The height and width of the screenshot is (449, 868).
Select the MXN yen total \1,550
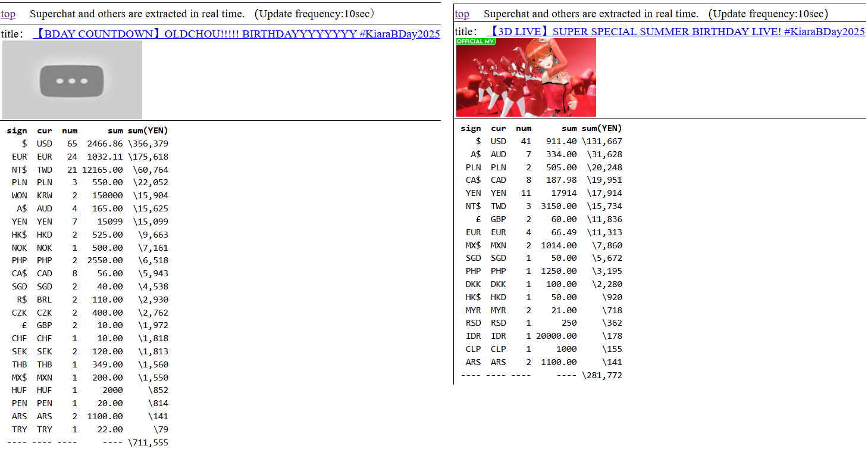tap(153, 378)
